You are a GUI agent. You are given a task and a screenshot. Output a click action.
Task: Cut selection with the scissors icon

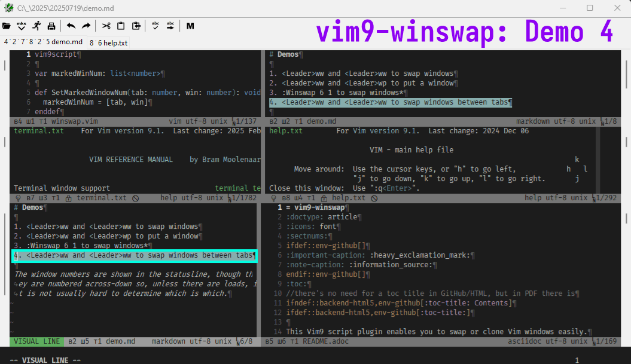coord(106,26)
